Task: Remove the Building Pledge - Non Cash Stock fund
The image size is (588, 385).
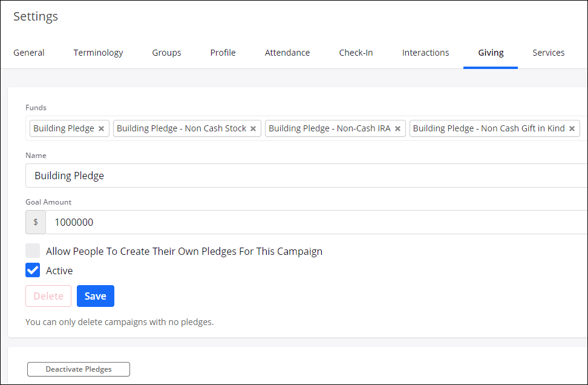Action: click(252, 128)
